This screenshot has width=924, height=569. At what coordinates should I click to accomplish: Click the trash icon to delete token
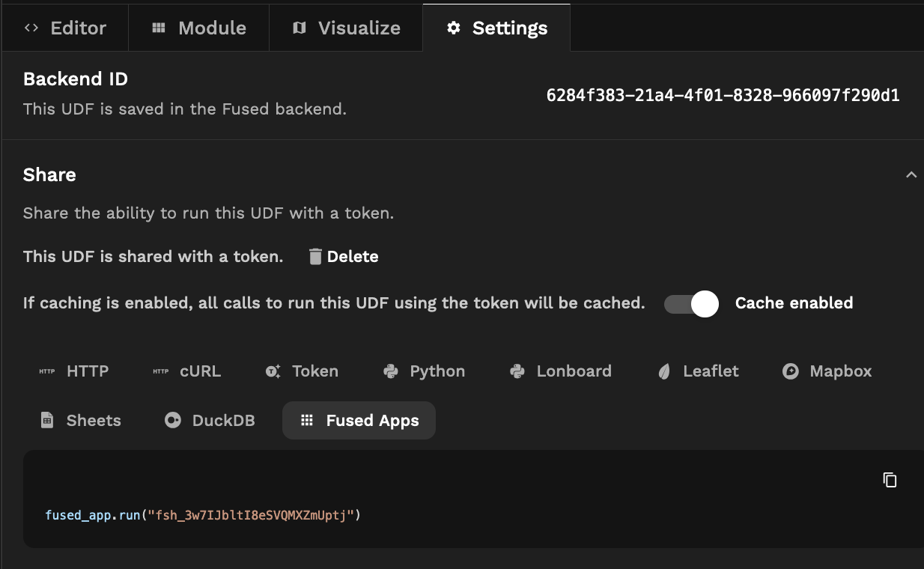coord(315,257)
